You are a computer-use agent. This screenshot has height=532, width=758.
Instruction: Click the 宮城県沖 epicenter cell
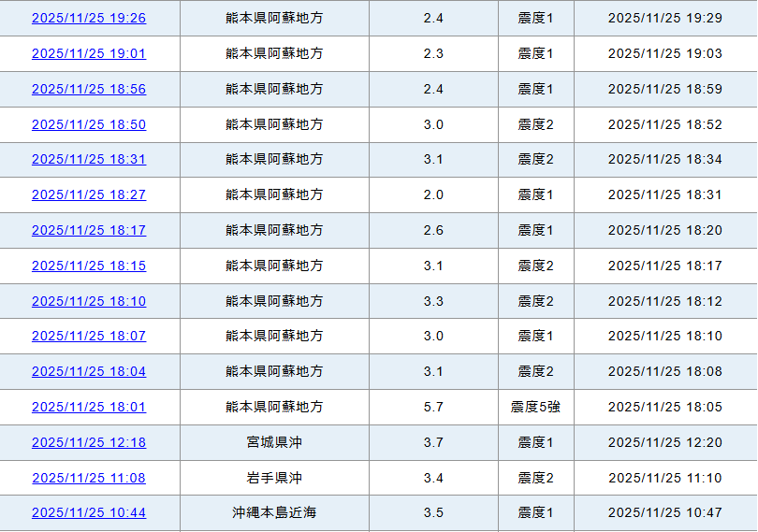[274, 442]
